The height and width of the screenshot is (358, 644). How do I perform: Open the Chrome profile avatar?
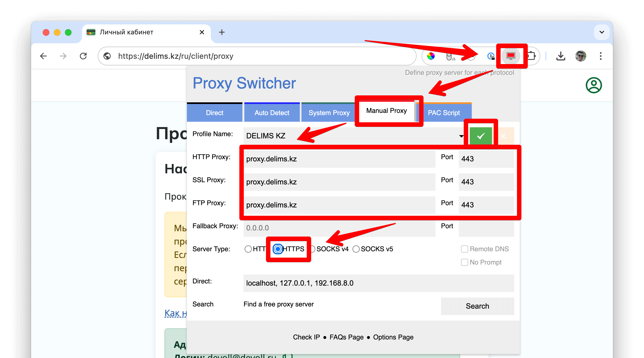click(580, 56)
